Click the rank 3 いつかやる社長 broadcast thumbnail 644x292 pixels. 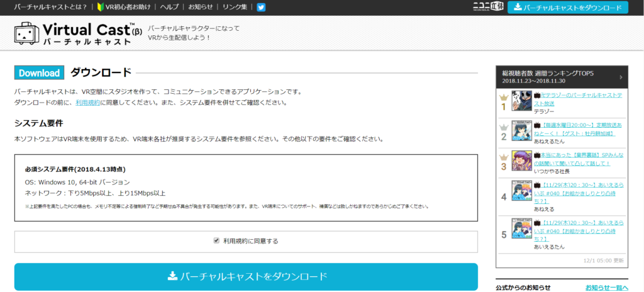click(x=522, y=161)
